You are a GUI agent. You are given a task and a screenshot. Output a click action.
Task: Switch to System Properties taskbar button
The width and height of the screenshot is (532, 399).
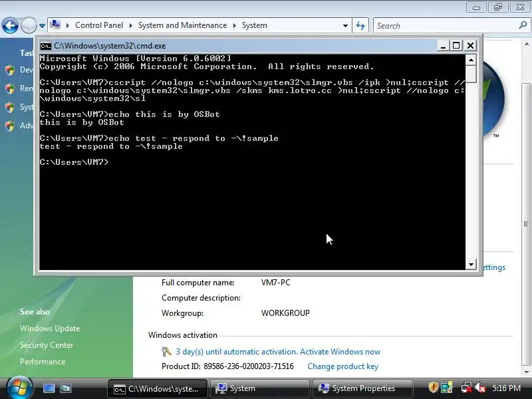tap(362, 389)
